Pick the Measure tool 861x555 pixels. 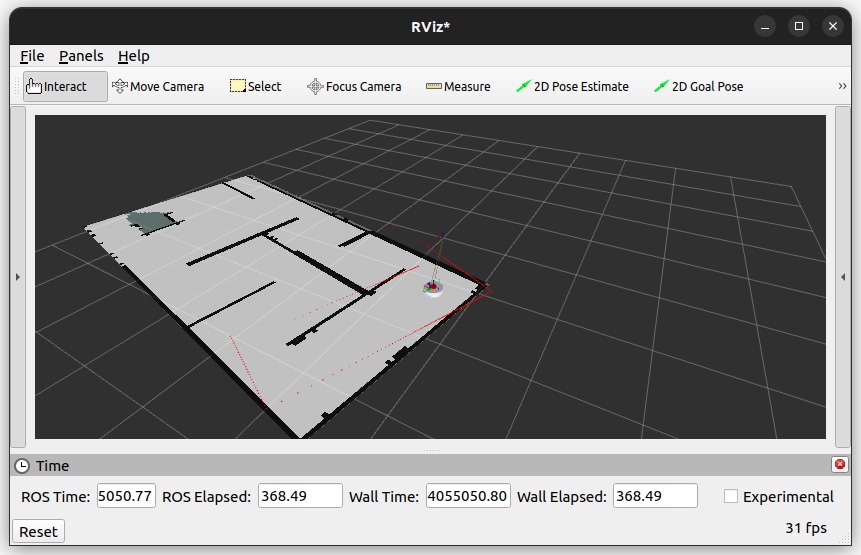click(x=458, y=87)
